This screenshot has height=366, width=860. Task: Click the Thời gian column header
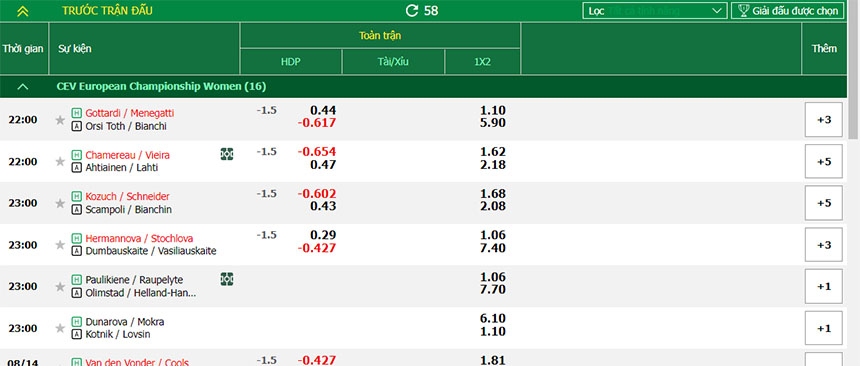pos(23,48)
